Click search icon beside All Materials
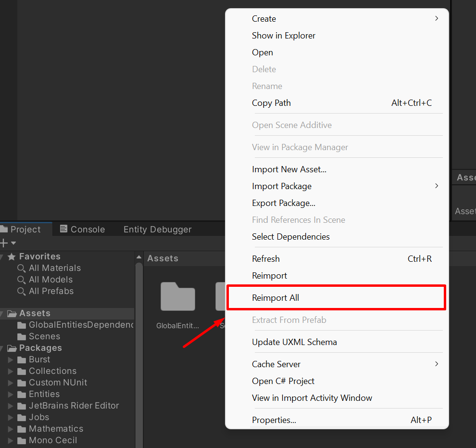Screen dimensions: 476x448 click(x=21, y=268)
